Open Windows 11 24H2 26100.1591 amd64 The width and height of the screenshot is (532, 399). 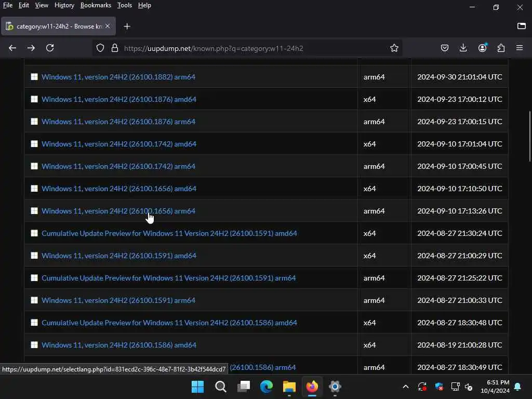click(x=119, y=256)
